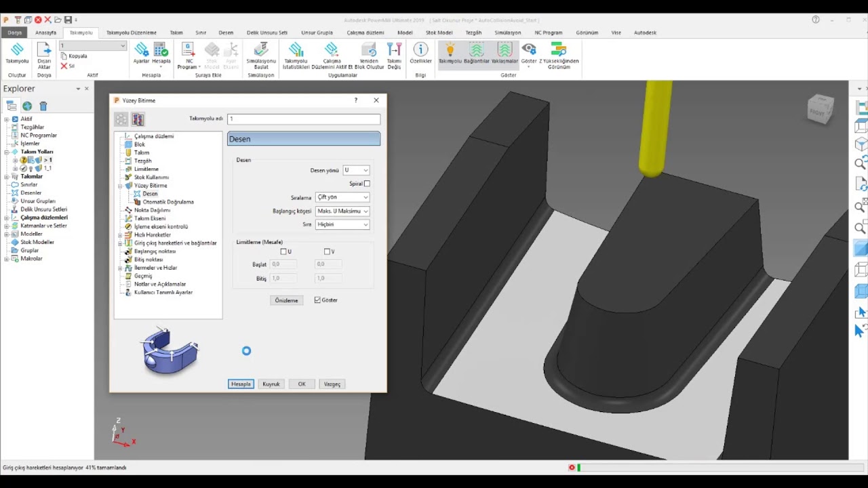
Task: Check the V limit checkbox
Action: tap(327, 251)
